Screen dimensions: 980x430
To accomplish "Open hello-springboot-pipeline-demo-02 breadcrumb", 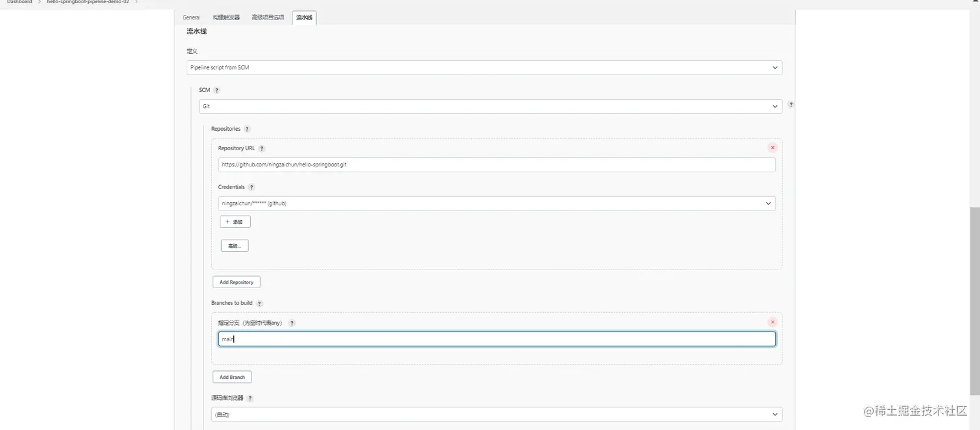I will pyautogui.click(x=88, y=2).
